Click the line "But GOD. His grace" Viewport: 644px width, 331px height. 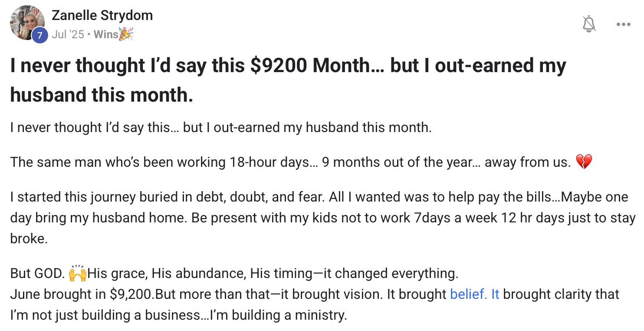[233, 274]
